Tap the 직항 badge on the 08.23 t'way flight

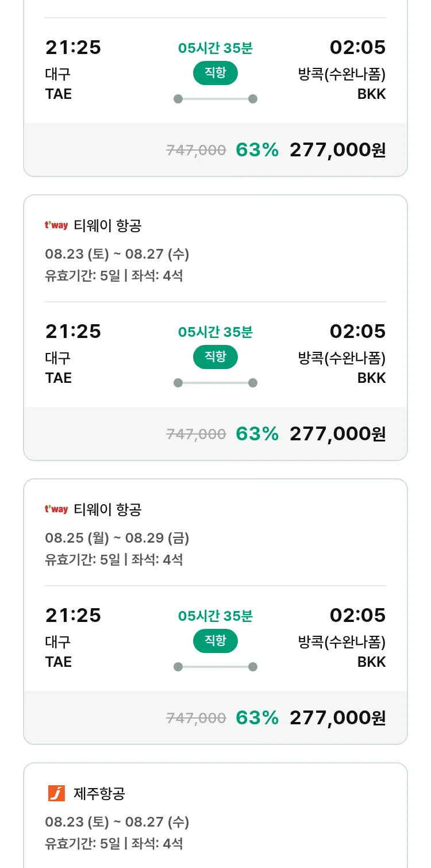215,357
